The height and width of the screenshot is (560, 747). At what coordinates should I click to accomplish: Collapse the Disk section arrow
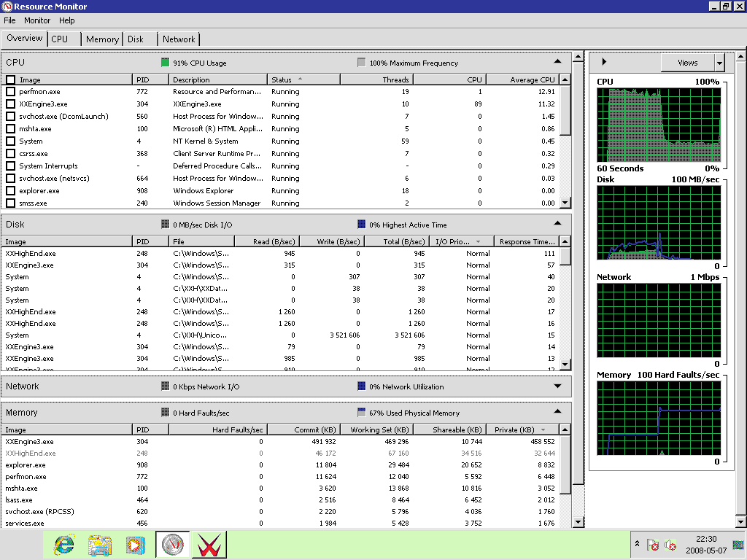[x=557, y=223]
